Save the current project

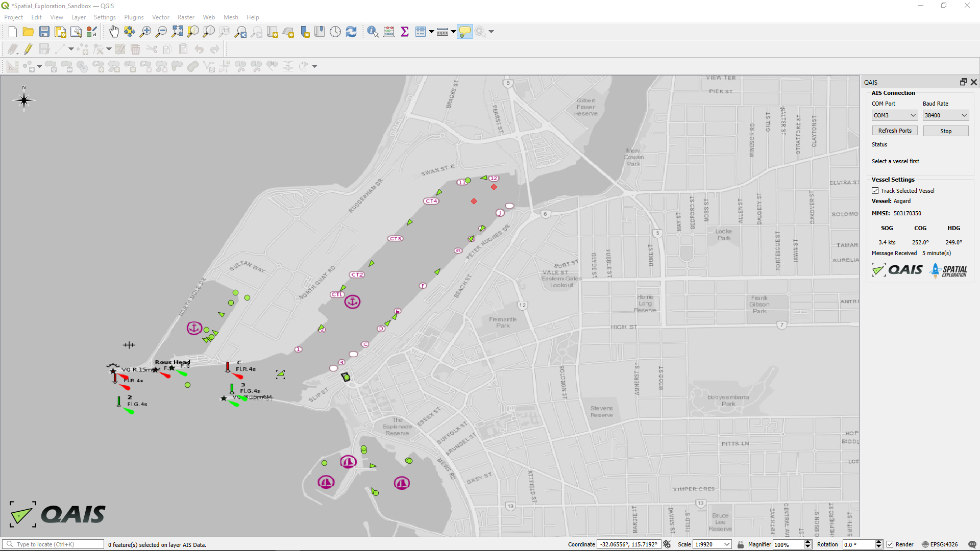[x=44, y=32]
